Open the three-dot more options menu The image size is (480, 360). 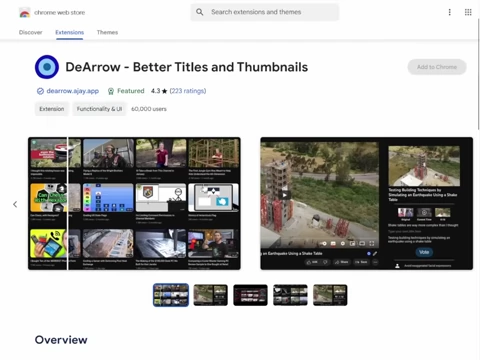450,12
